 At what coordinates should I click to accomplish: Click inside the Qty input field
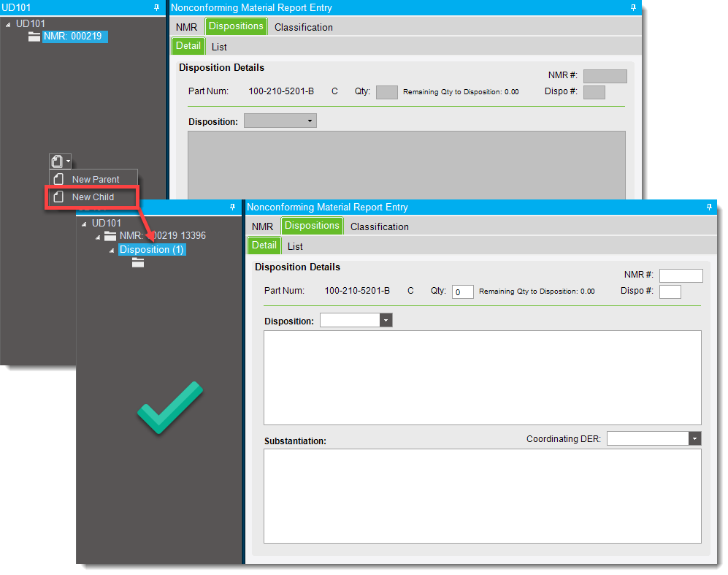coord(462,291)
